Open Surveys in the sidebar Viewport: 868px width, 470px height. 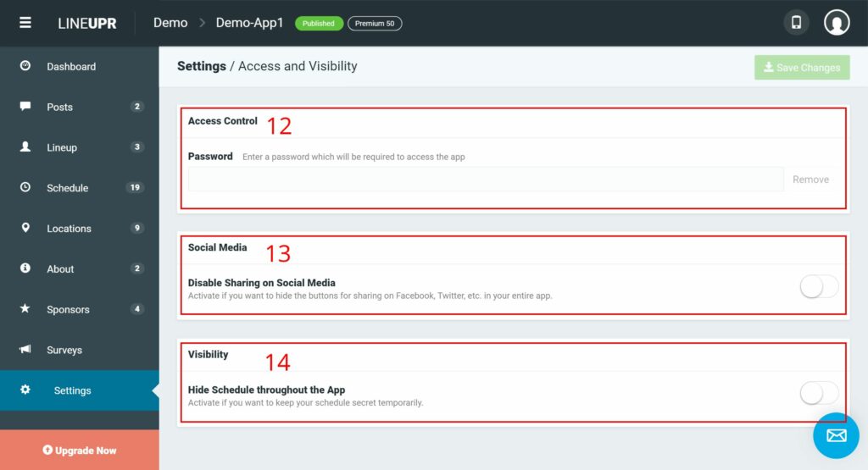(x=79, y=350)
